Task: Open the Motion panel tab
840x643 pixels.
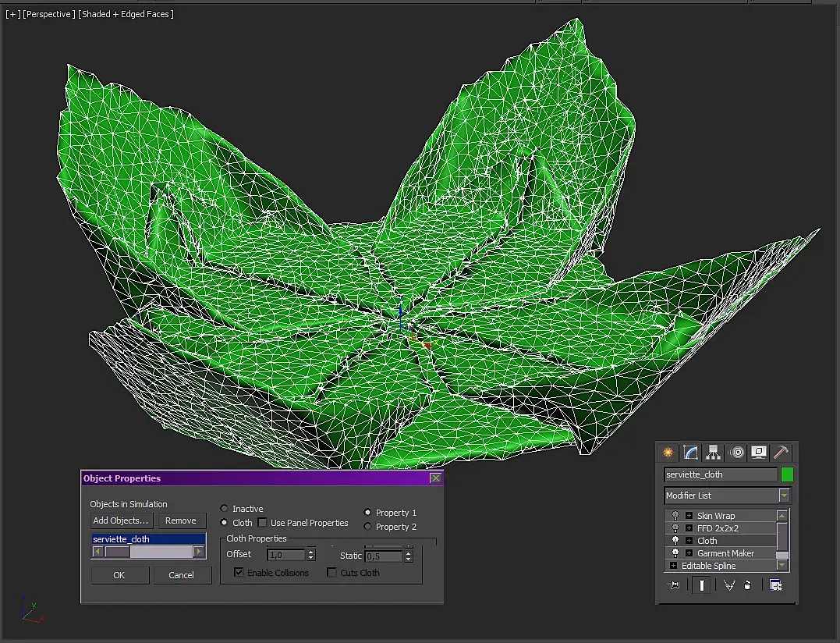Action: [736, 453]
